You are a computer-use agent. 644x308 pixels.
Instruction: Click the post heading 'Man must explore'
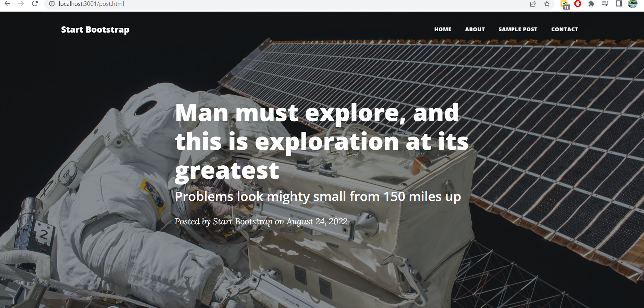tap(322, 141)
